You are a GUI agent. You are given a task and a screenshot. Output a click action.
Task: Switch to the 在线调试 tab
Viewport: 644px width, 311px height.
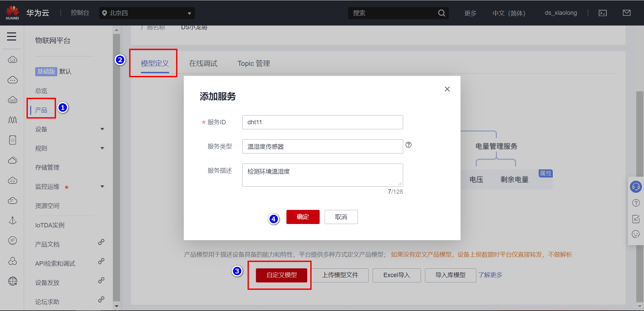coord(203,63)
